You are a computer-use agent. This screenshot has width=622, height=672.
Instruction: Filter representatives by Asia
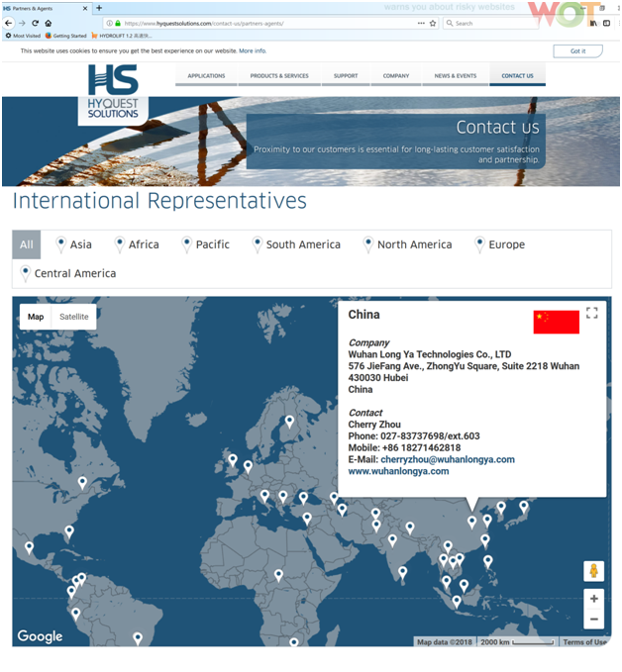coord(73,244)
